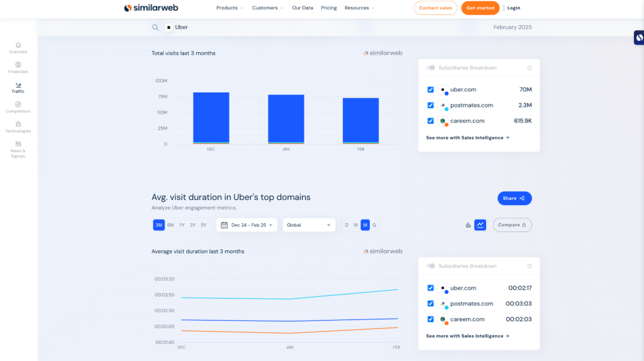
Task: Click the search magnifier icon
Action: (155, 28)
